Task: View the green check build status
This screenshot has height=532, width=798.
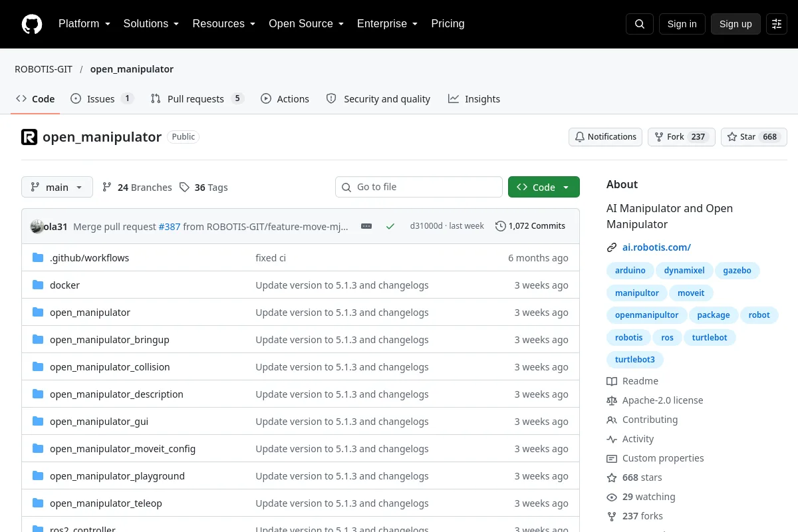Action: pos(390,226)
